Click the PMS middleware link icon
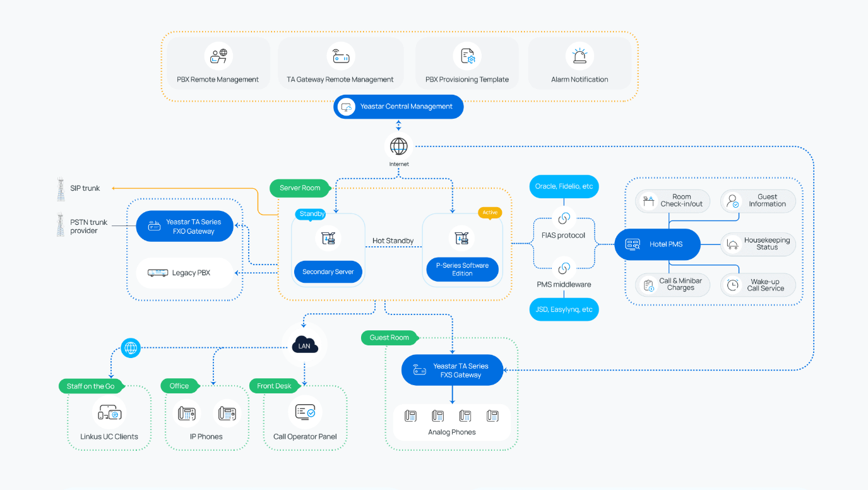Screen dimensions: 868x490 564,268
